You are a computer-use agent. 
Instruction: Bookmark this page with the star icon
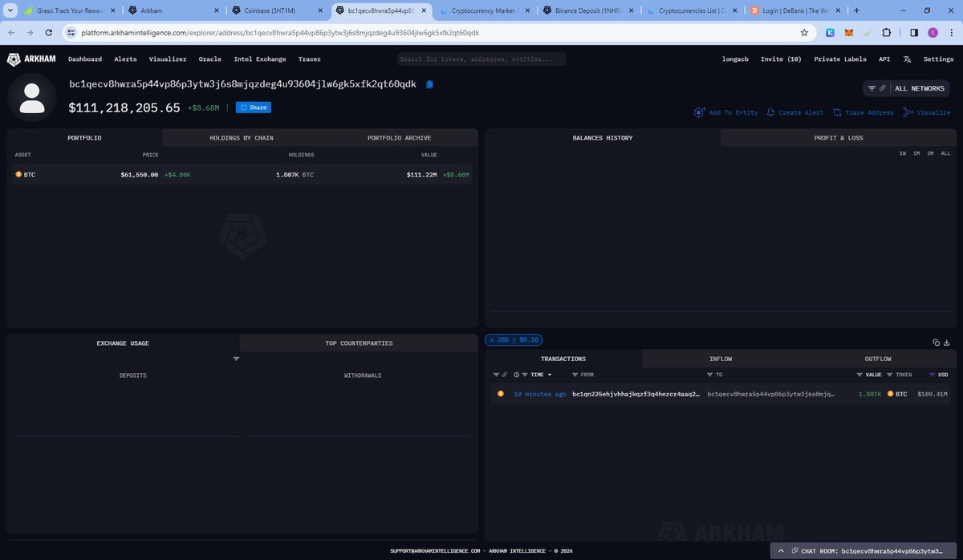coord(804,33)
